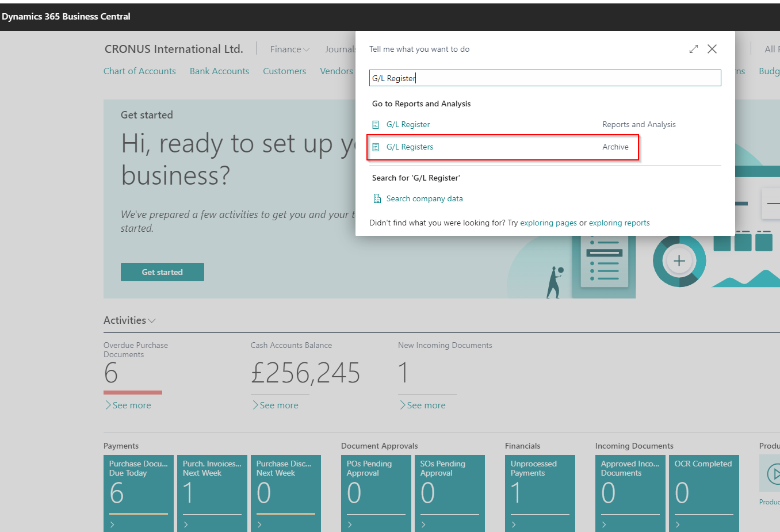The image size is (780, 532).
Task: Click arrow on POs Pending Approval tile
Action: (x=350, y=525)
